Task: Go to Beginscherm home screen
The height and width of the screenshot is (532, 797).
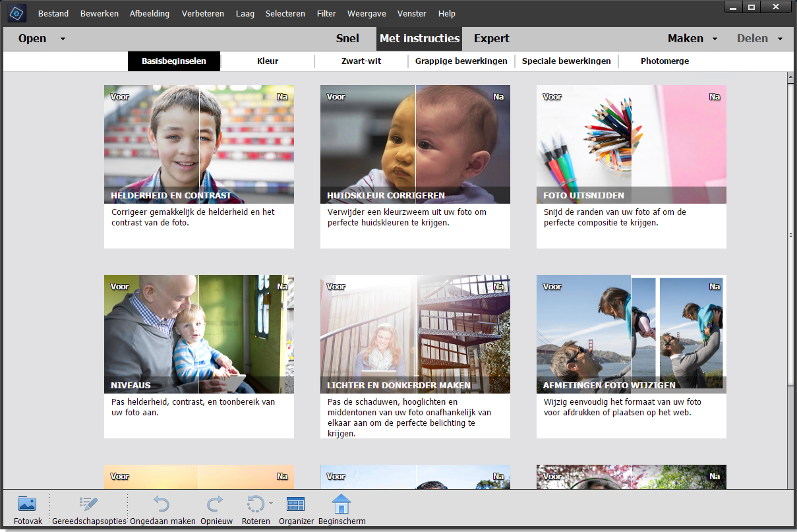Action: (x=341, y=510)
